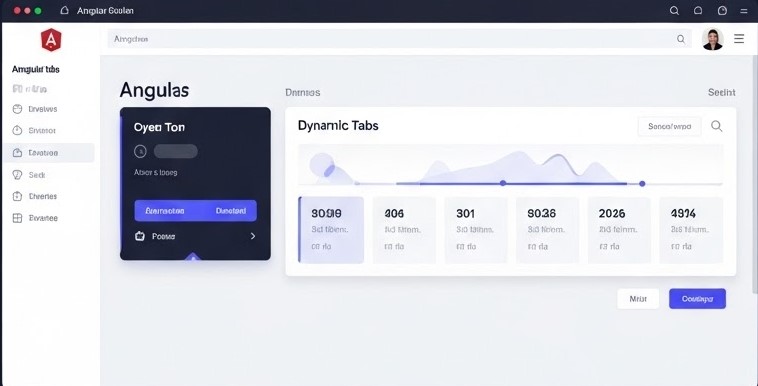Click the middle slider handle on the chart track

point(503,183)
